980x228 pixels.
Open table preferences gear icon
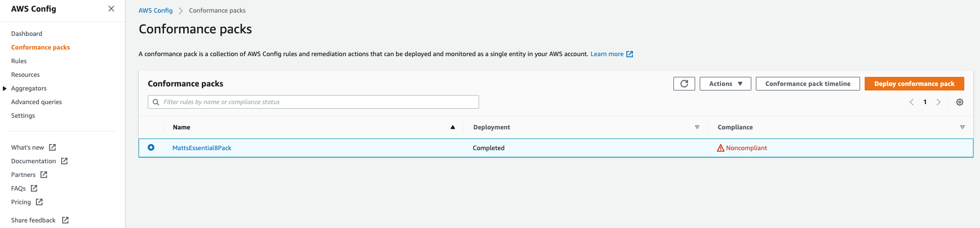[960, 102]
